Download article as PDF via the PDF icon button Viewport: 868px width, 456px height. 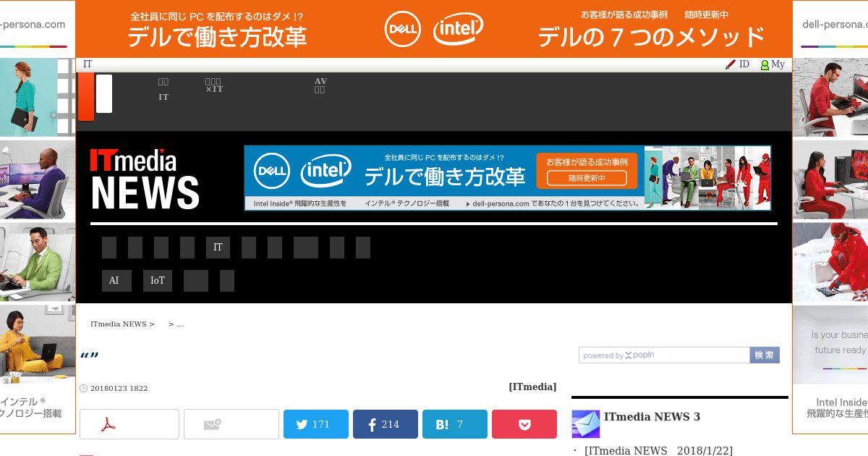129,424
